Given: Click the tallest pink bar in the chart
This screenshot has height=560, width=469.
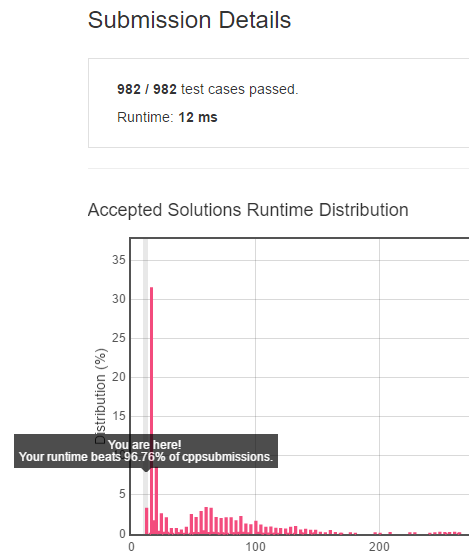Looking at the screenshot, I should tap(151, 410).
